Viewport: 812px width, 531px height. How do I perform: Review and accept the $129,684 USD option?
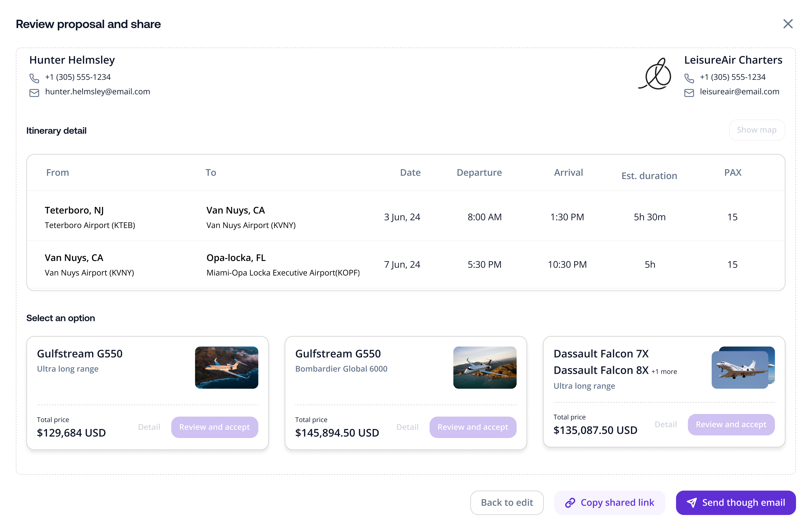[x=215, y=427]
